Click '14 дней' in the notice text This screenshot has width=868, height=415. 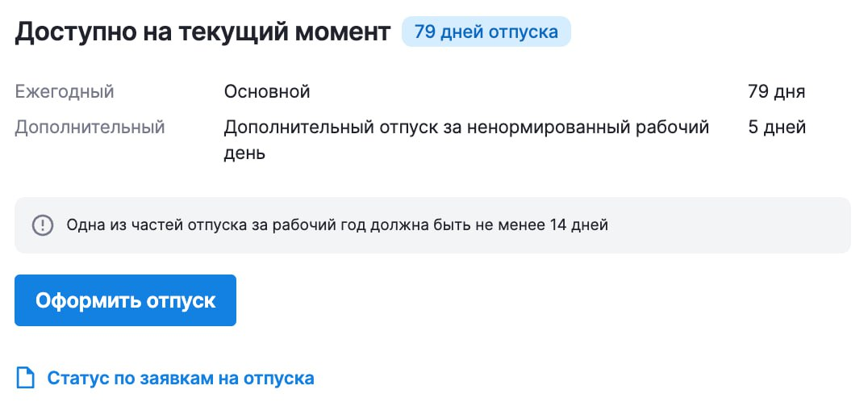(579, 225)
